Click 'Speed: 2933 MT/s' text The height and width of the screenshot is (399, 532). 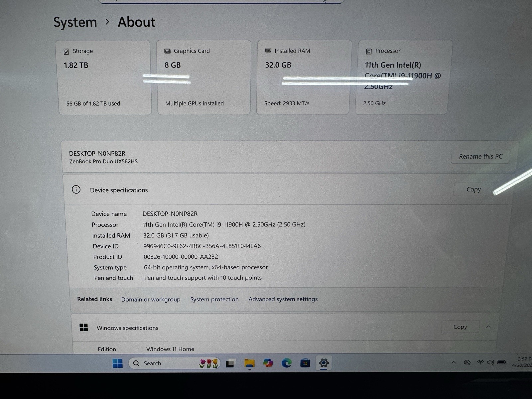pos(287,103)
